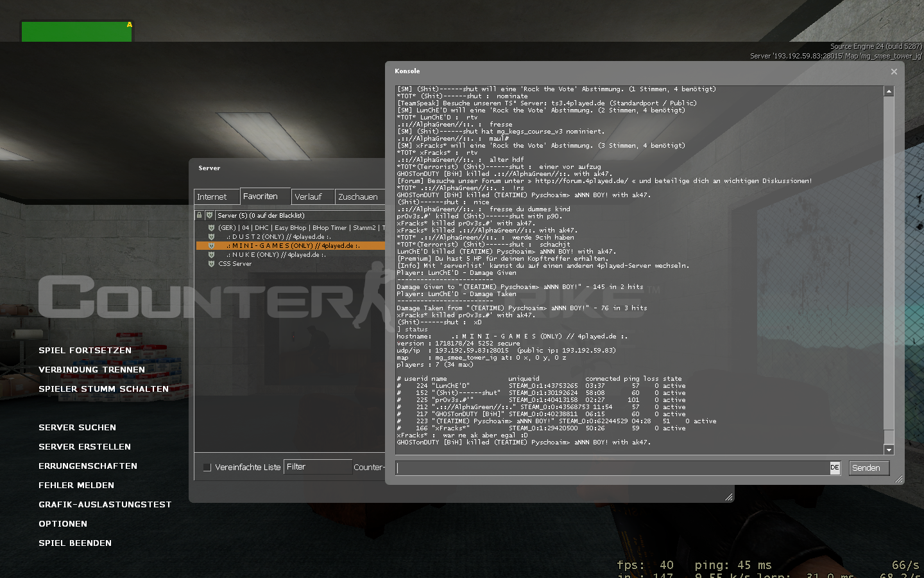Click Verbindung trennen

click(x=92, y=370)
